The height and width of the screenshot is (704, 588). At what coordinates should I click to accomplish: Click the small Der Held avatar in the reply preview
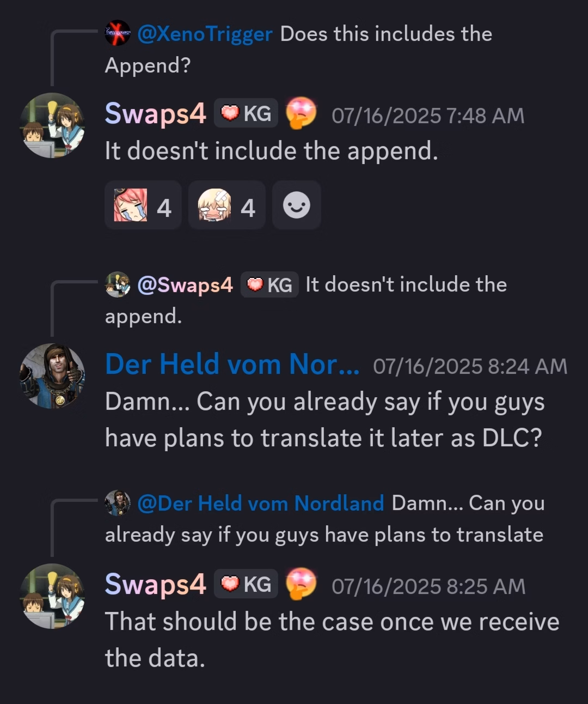coord(118,503)
